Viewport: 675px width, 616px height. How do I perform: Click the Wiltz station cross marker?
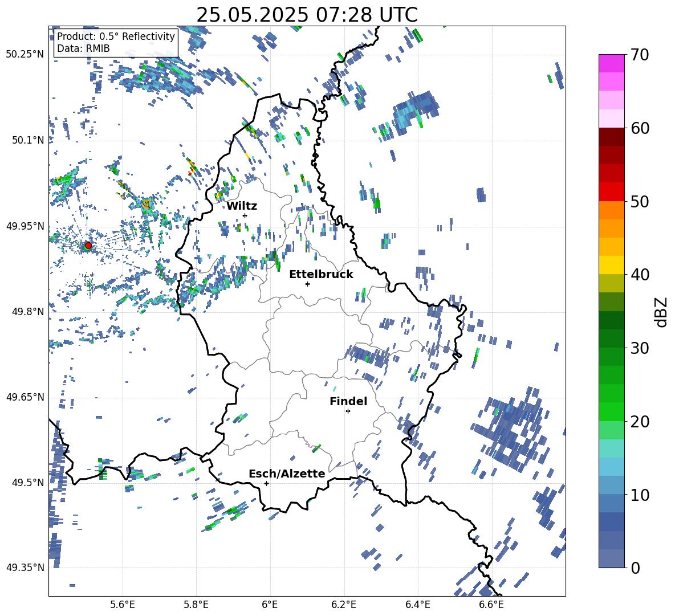click(245, 215)
